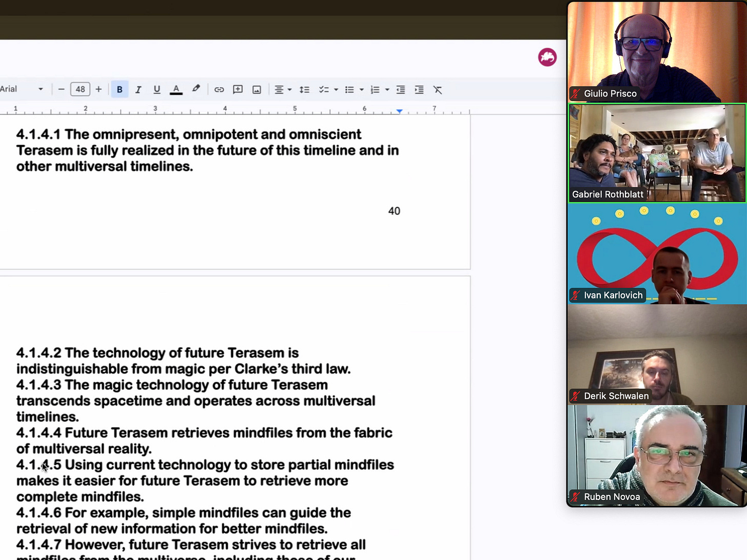Screen dimensions: 747x560
Task: Add a comment using toolbar icon
Action: click(238, 89)
